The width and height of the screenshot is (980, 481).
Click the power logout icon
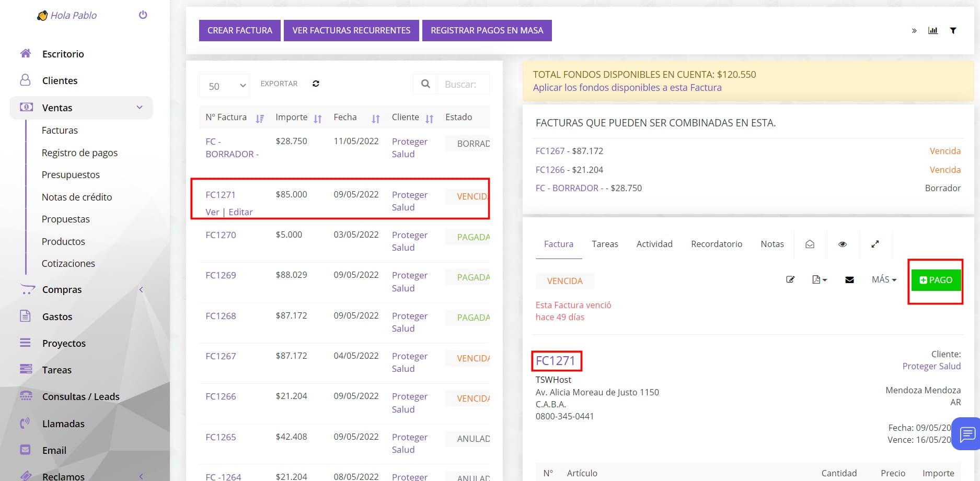[x=143, y=15]
